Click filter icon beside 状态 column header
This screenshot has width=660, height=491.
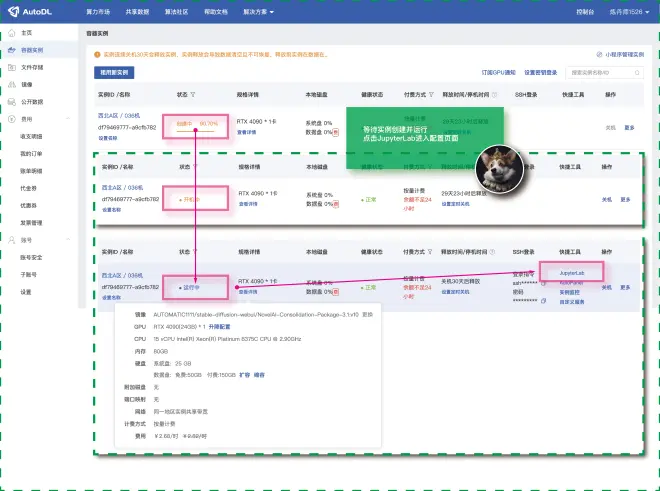(192, 95)
